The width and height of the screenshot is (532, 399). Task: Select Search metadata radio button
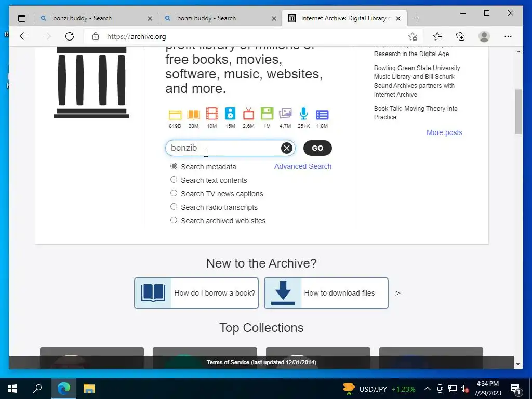tap(174, 166)
